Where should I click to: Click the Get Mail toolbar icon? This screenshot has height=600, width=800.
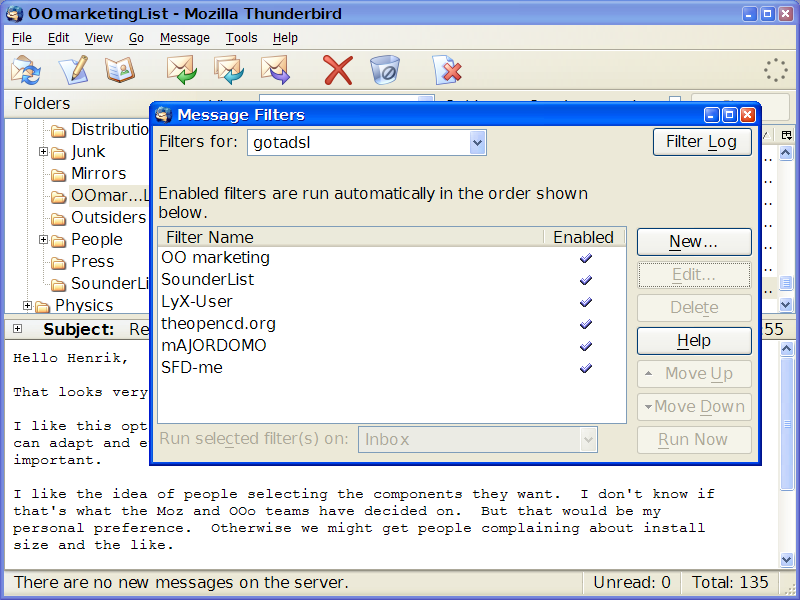tap(26, 70)
